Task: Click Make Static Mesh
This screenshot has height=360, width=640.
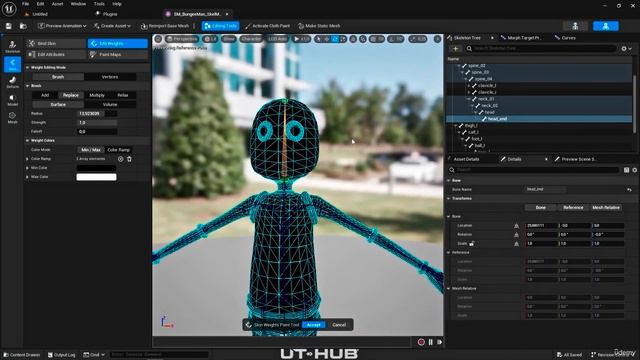Action: click(319, 26)
